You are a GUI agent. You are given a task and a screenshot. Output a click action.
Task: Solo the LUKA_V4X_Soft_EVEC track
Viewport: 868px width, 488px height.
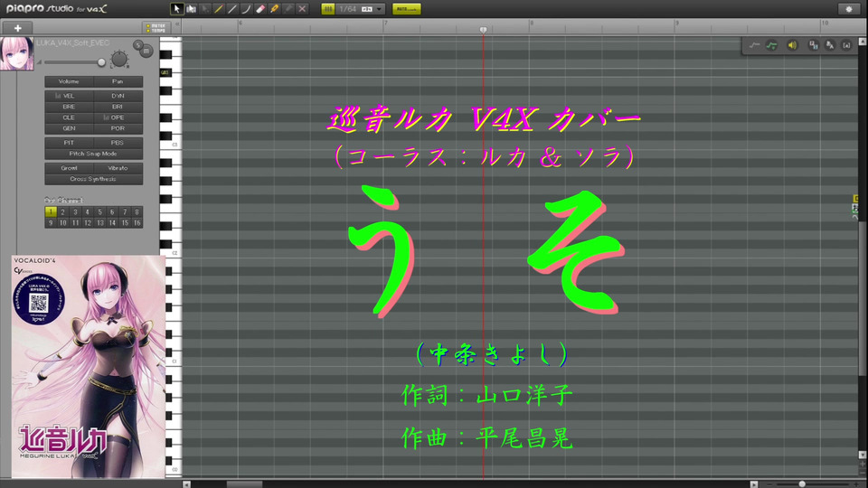pos(137,44)
